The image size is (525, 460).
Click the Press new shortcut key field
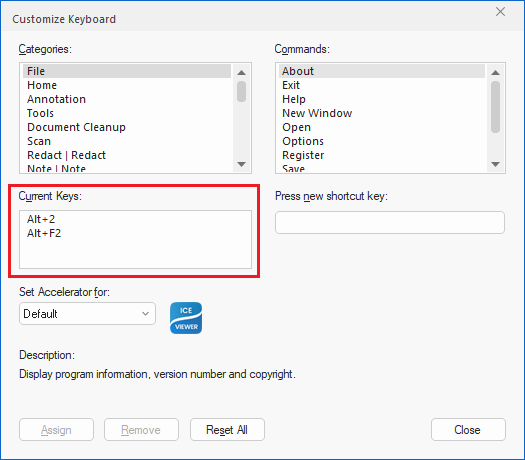pyautogui.click(x=390, y=222)
